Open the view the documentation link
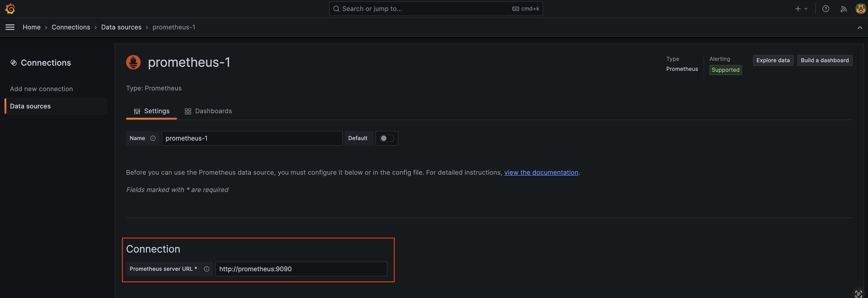This screenshot has height=298, width=868. [x=541, y=172]
